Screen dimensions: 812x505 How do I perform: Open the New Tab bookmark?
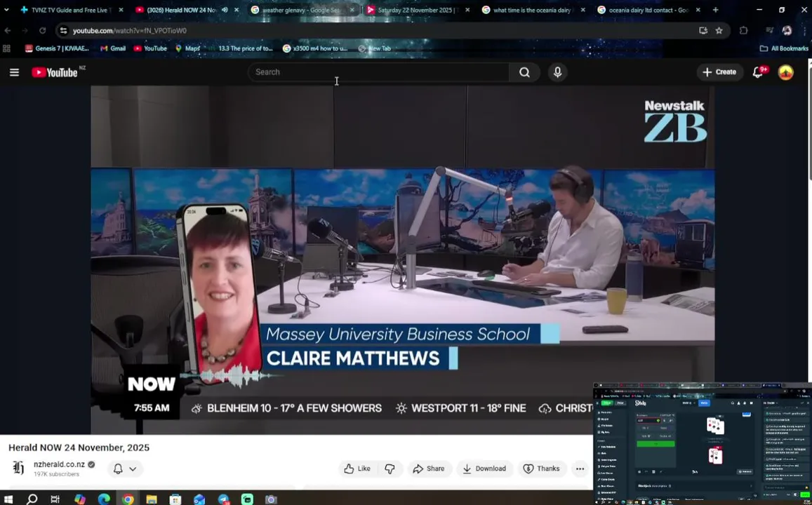[x=374, y=48]
